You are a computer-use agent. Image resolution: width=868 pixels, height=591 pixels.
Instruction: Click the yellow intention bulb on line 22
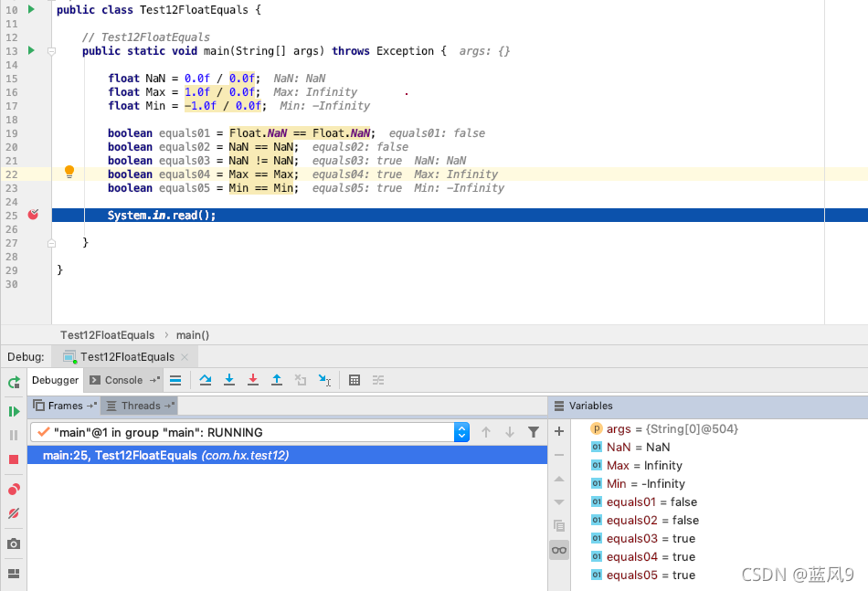(x=69, y=172)
